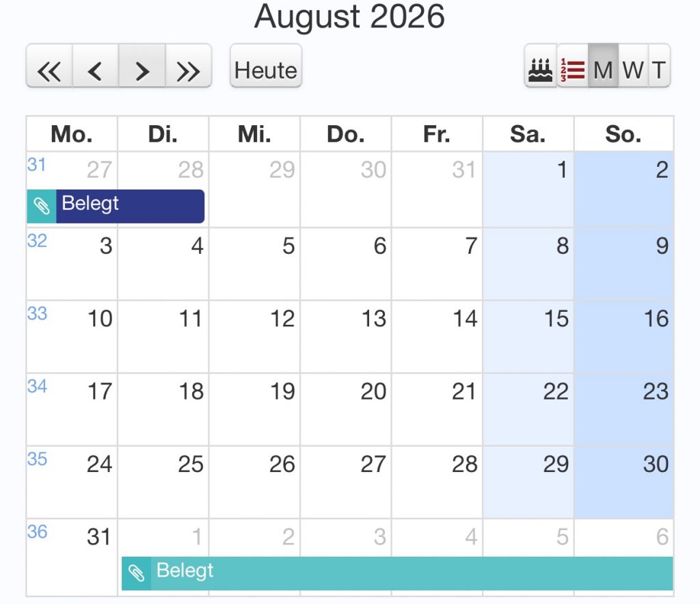700x604 pixels.
Task: Open the teal Belegt event in September
Action: (410, 573)
